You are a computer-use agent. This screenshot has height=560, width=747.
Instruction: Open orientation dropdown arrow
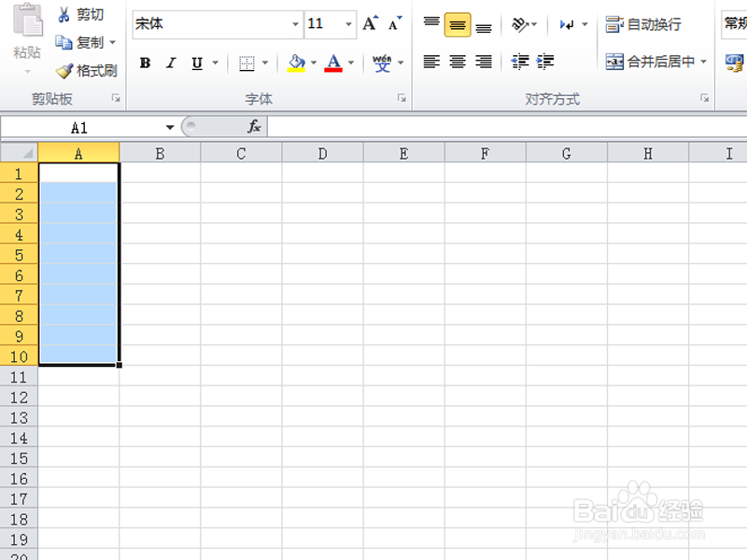[x=534, y=24]
